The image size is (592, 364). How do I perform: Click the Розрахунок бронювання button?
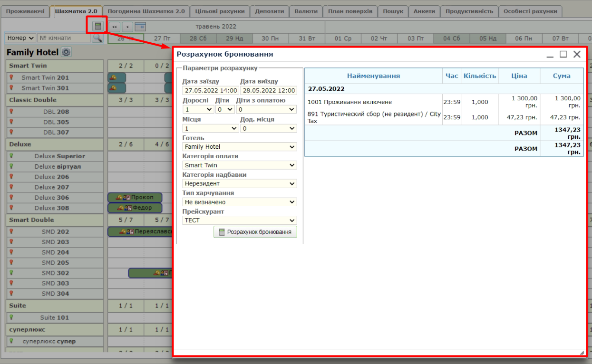tap(255, 232)
